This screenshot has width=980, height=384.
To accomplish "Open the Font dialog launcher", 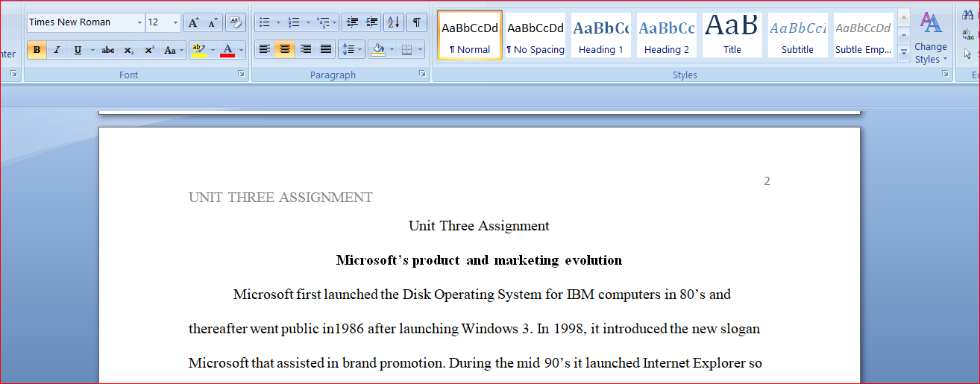I will (241, 74).
